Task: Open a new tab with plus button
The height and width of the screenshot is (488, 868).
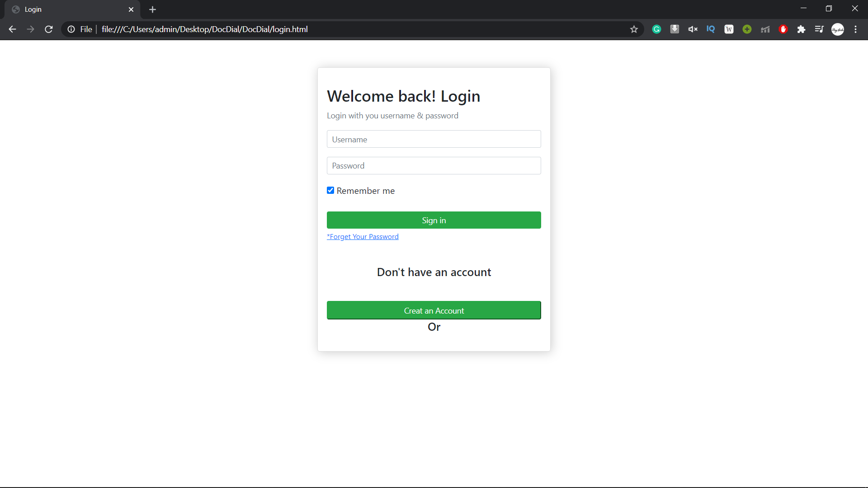Action: point(152,9)
